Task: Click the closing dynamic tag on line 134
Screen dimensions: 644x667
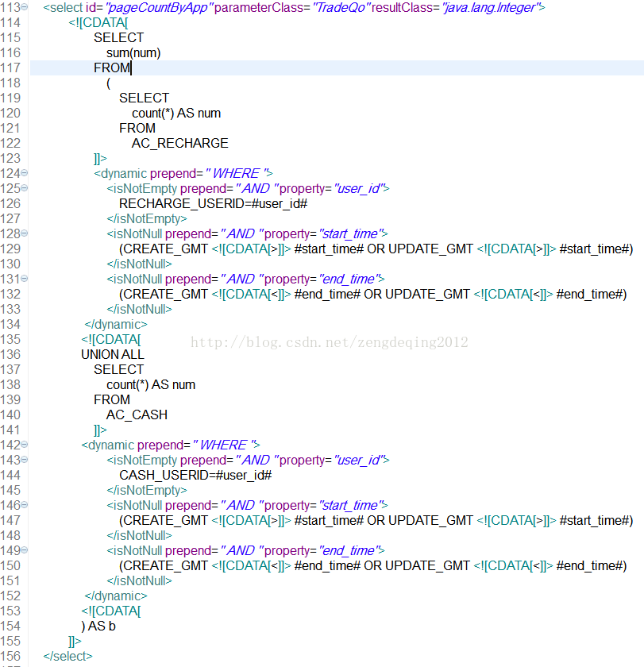Action: tap(116, 325)
